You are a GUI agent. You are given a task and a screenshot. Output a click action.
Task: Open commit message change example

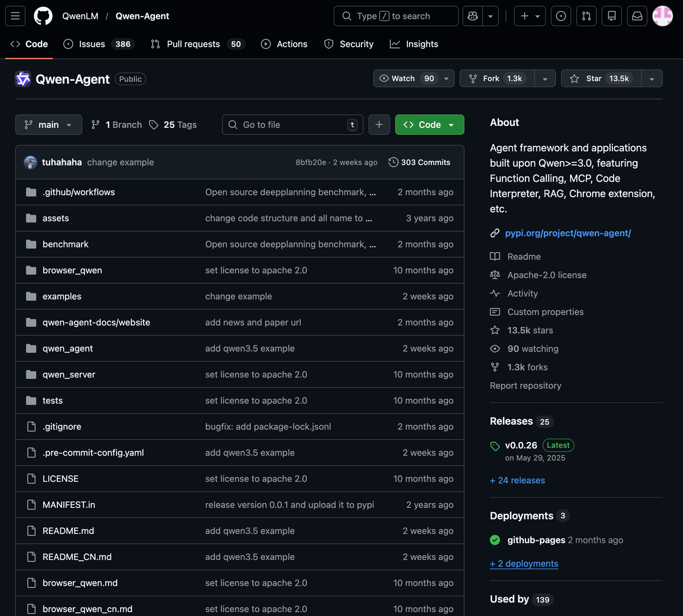coord(121,162)
